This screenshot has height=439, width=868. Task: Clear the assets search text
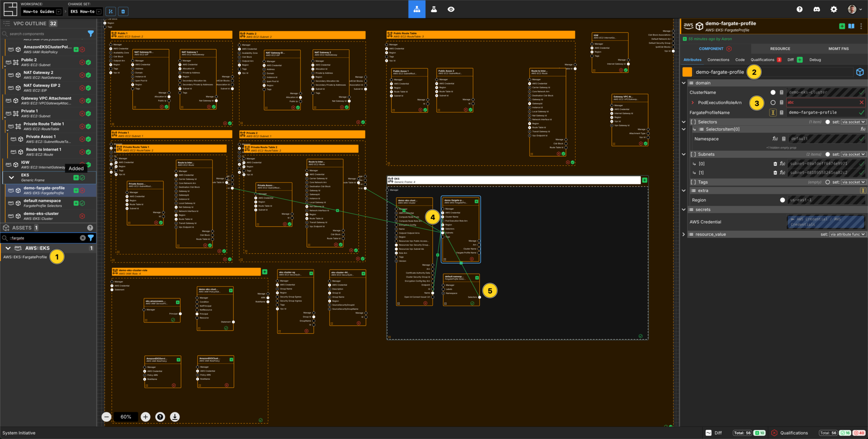click(83, 238)
